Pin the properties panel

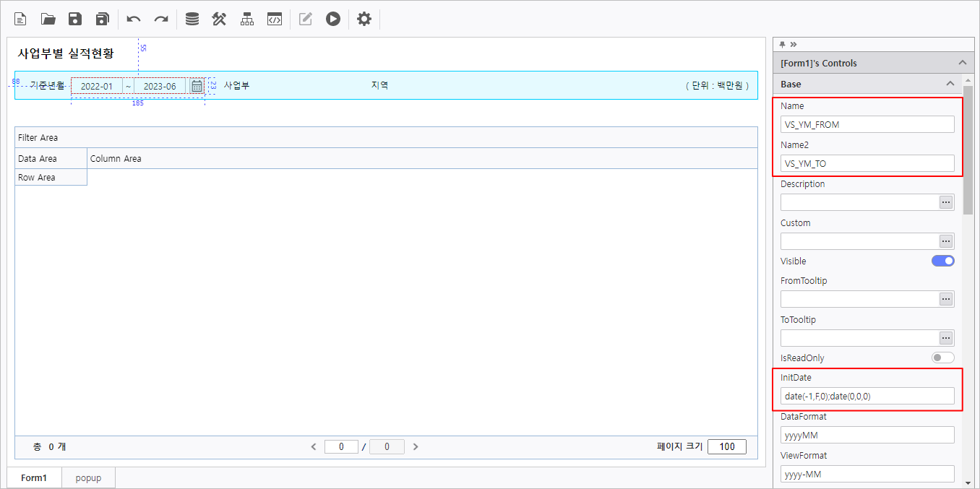782,44
